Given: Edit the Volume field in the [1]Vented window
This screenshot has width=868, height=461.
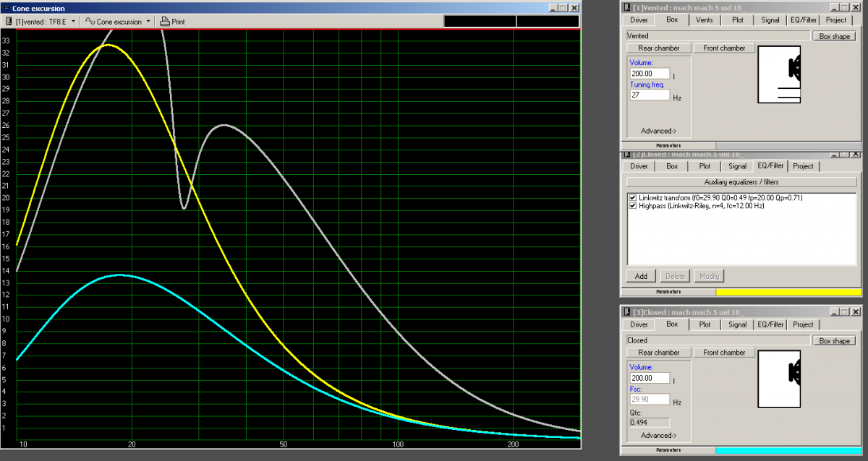Looking at the screenshot, I should 650,74.
